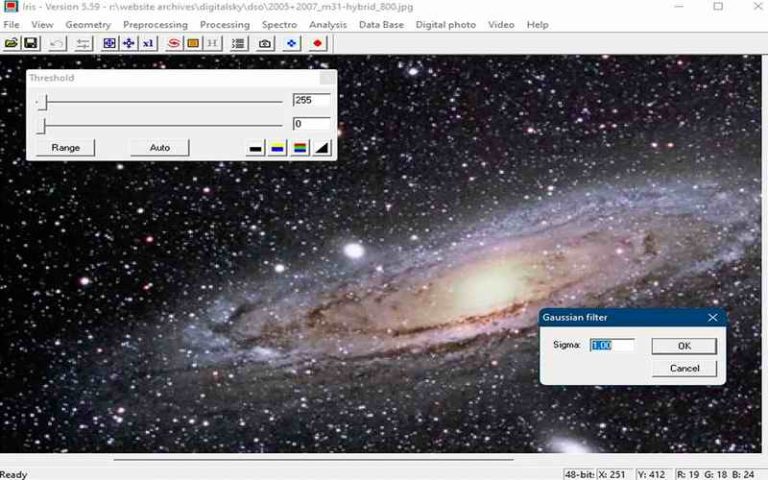
Task: Click the 'Threshold' panel title
Action: pyautogui.click(x=51, y=78)
